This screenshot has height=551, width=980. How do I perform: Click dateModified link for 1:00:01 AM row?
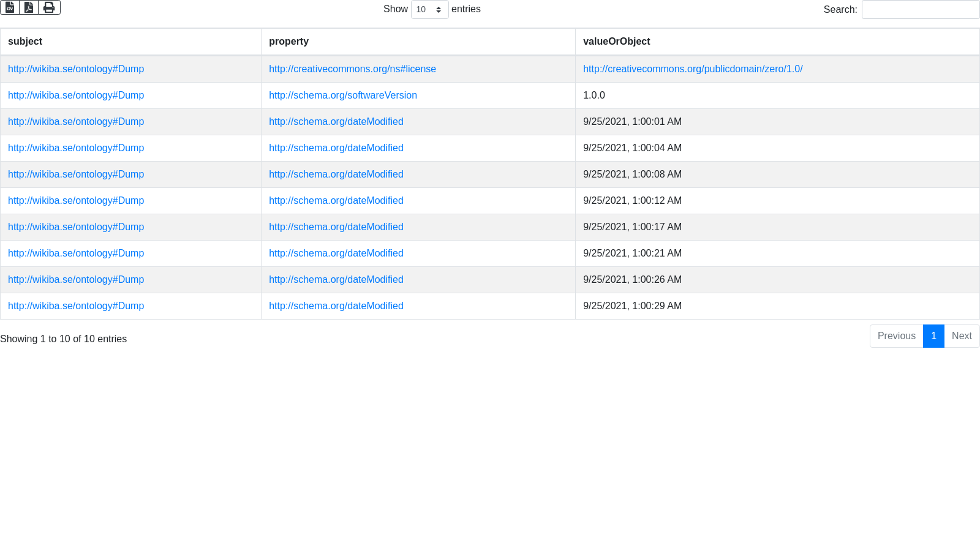[336, 122]
